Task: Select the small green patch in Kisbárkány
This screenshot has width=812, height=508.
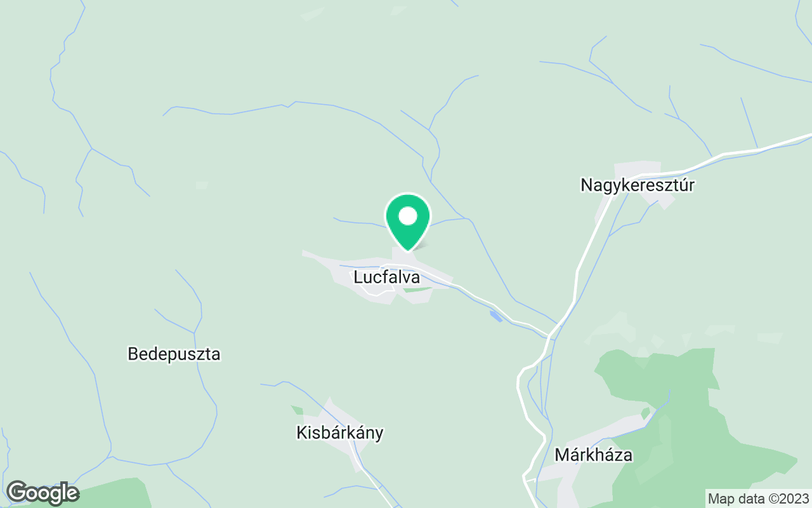Action: click(x=297, y=410)
